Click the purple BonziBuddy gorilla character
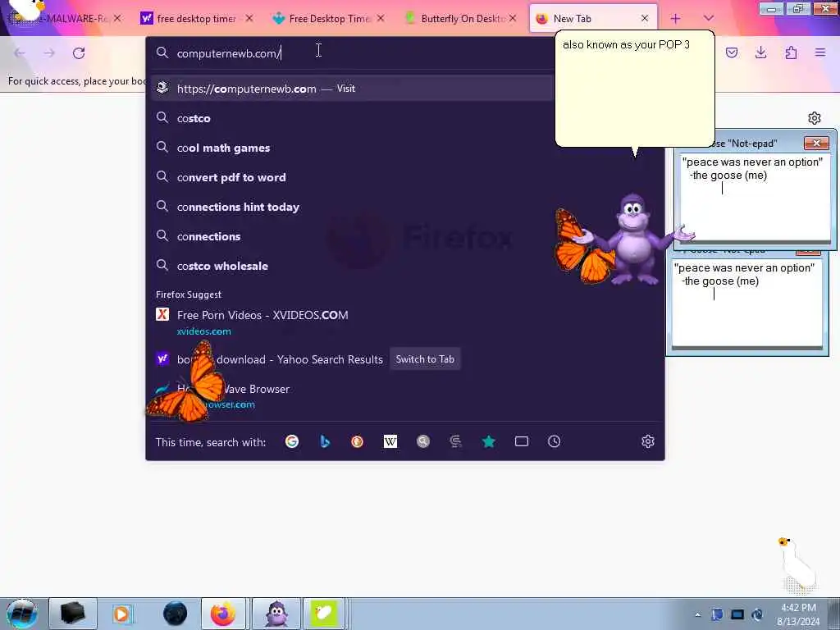 [633, 239]
